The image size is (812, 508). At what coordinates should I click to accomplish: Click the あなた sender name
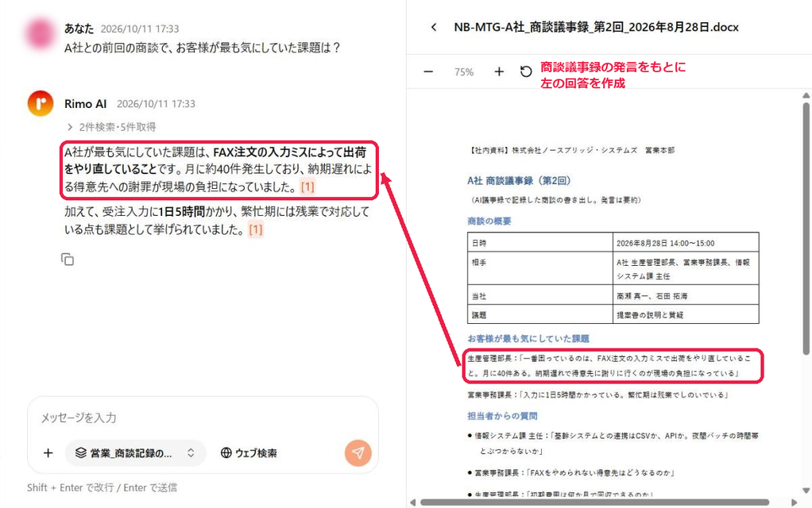[79, 29]
